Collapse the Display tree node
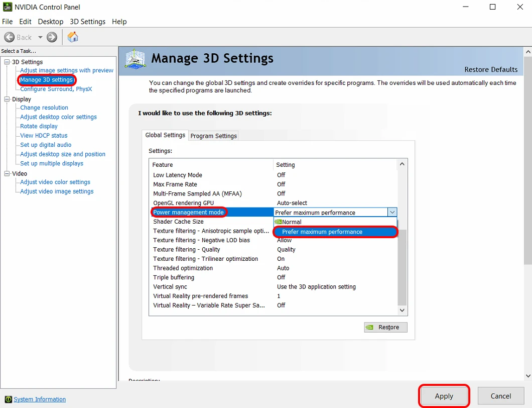Screen dimensions: 532x408 (x=7, y=99)
